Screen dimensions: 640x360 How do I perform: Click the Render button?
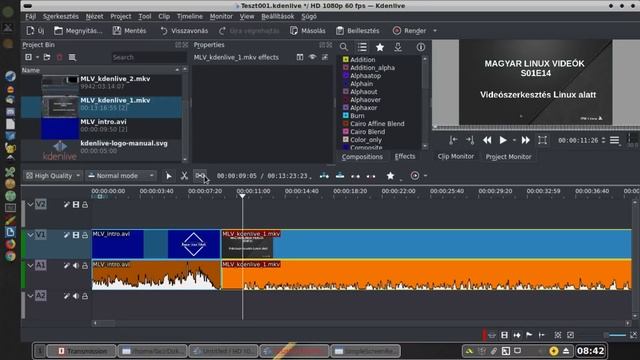click(x=409, y=31)
